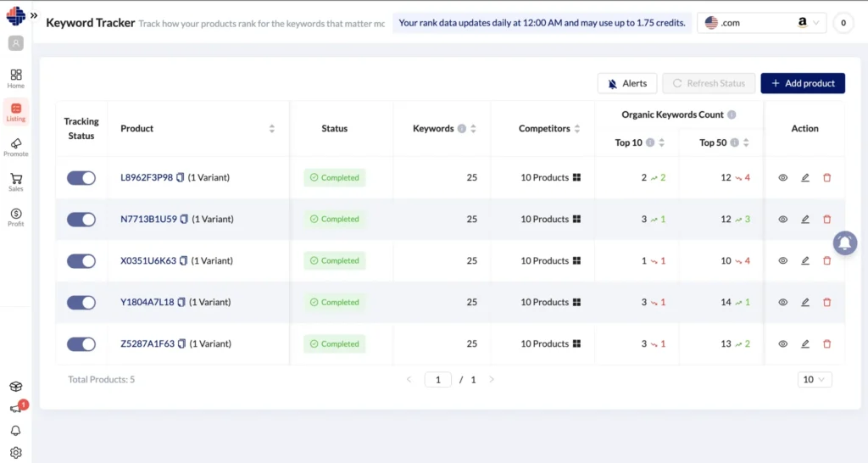Copy ASIN X0351U6K63 with copy icon
This screenshot has width=868, height=463.
(x=183, y=260)
